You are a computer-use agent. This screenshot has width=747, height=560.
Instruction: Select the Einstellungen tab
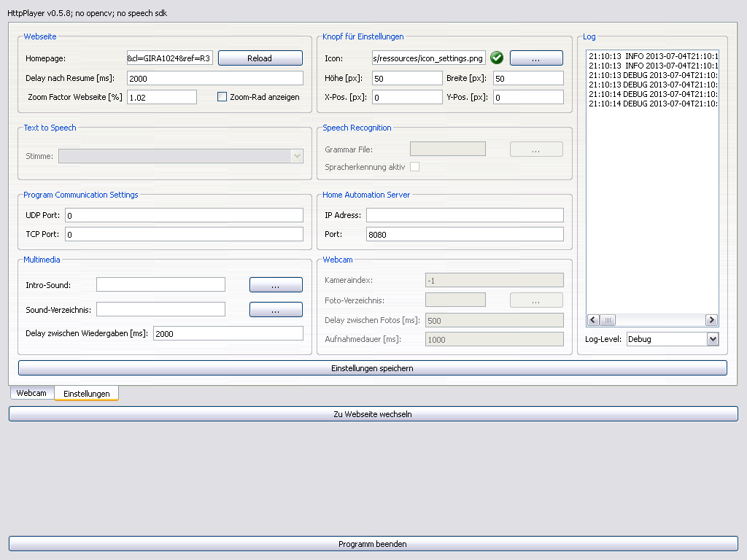coord(86,393)
